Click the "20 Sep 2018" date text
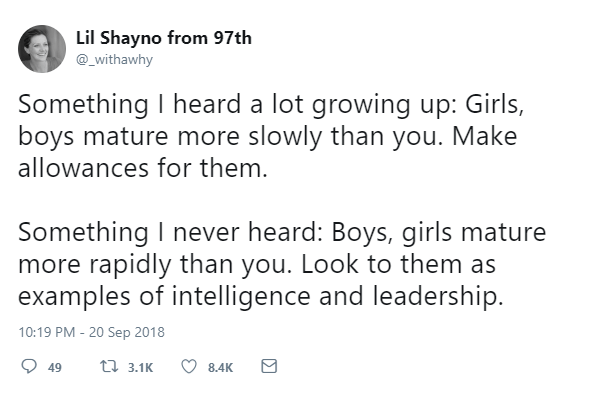The width and height of the screenshot is (605, 402). [x=128, y=332]
